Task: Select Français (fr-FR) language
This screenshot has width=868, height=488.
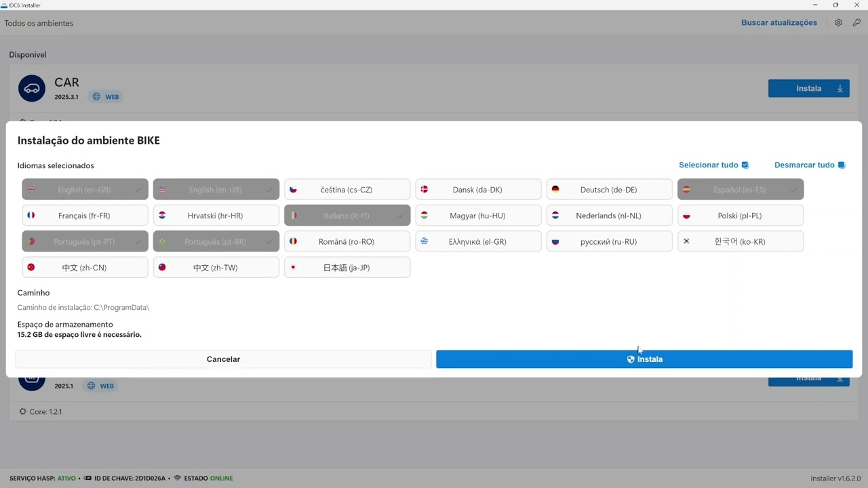Action: point(85,216)
